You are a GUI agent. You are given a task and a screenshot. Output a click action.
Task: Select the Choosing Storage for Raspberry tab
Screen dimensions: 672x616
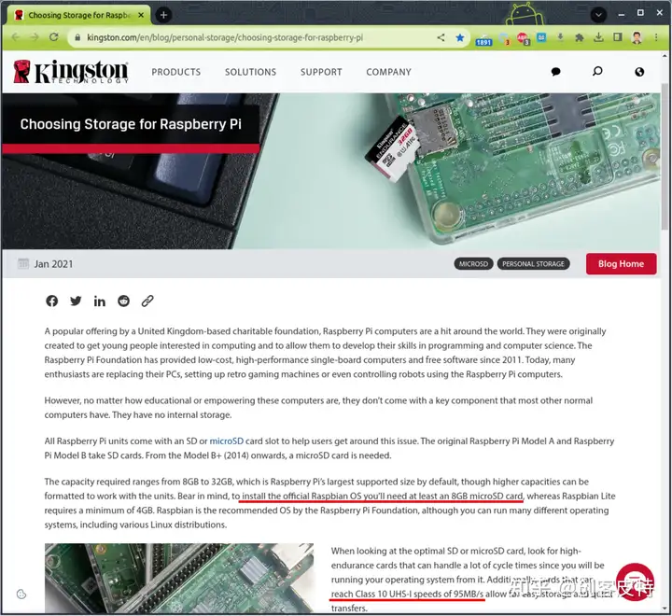pos(79,15)
